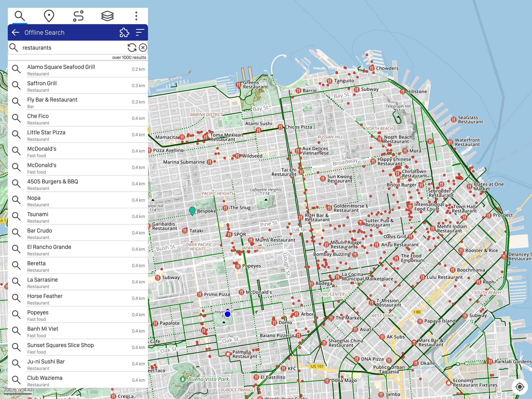Click the Papalote restaurant marker
The image size is (532, 399).
pos(155,323)
